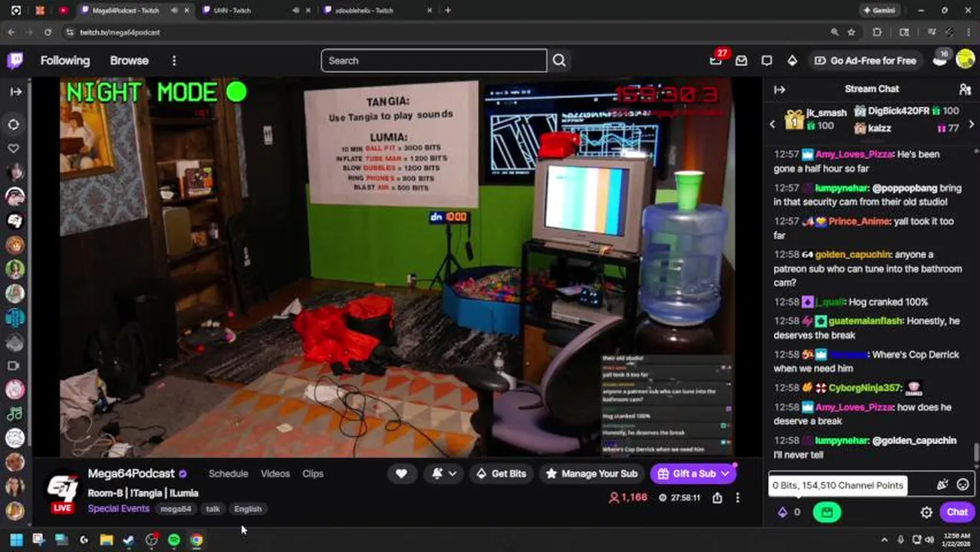
Task: Open the Schedule tab
Action: 229,474
